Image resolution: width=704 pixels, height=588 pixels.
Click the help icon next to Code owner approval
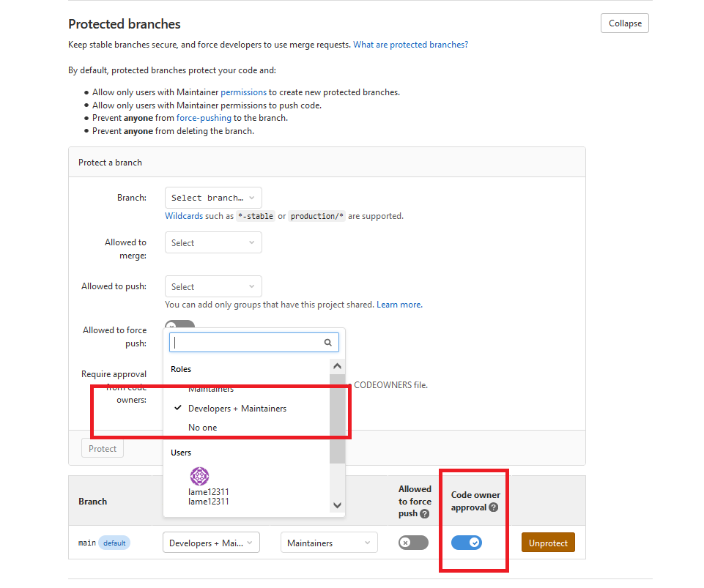(x=494, y=507)
